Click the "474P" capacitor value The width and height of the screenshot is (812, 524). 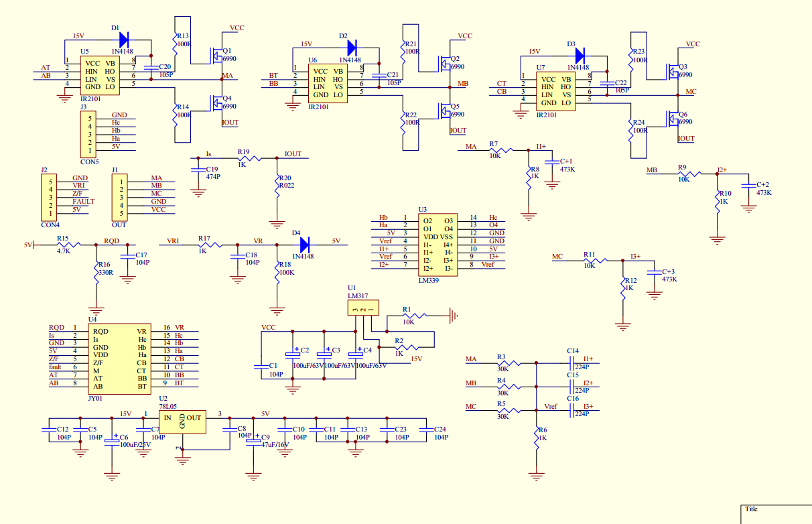tap(214, 176)
